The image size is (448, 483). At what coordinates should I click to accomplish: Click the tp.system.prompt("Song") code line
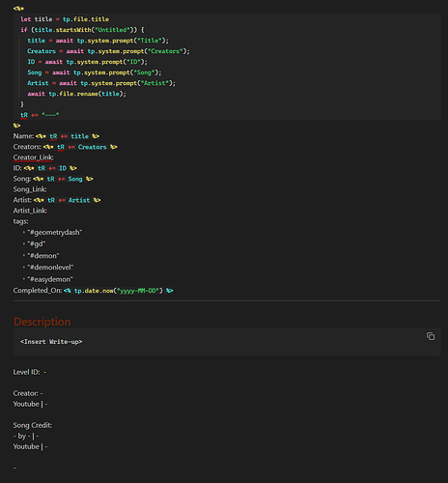click(x=95, y=72)
